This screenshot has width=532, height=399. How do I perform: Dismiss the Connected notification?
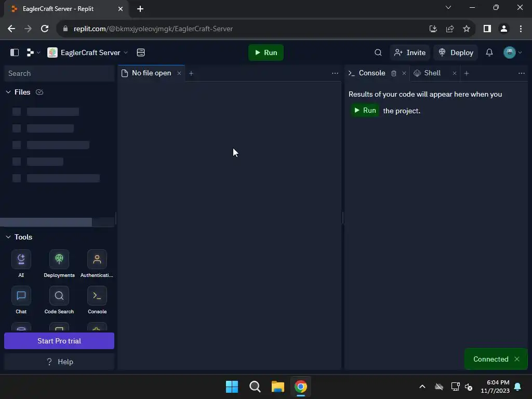(517, 359)
